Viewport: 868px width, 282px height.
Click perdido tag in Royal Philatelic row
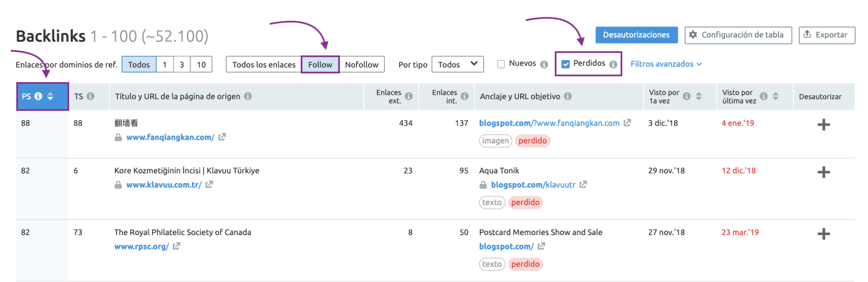click(x=525, y=264)
